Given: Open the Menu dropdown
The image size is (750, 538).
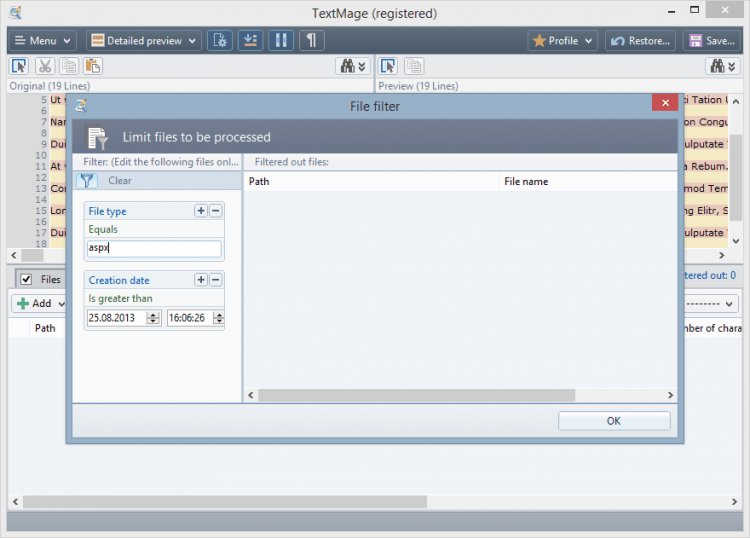Looking at the screenshot, I should [42, 41].
